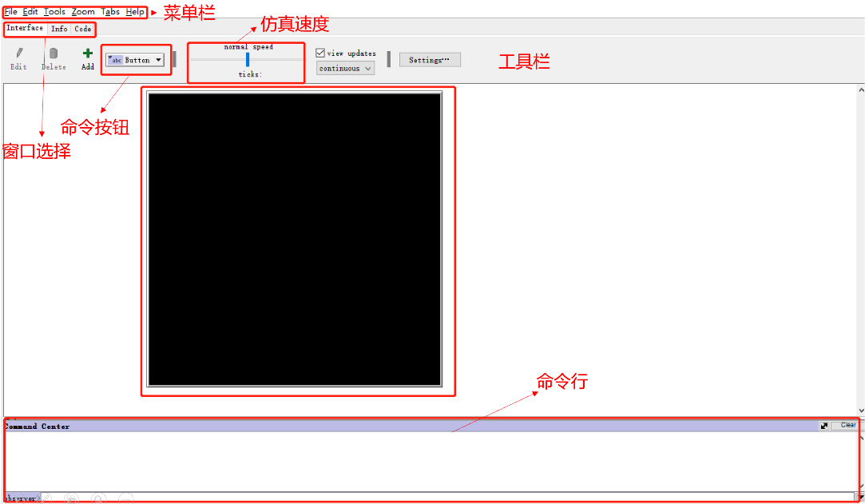Enlarge Command Center with expand icon
This screenshot has width=865, height=504.
pos(823,426)
